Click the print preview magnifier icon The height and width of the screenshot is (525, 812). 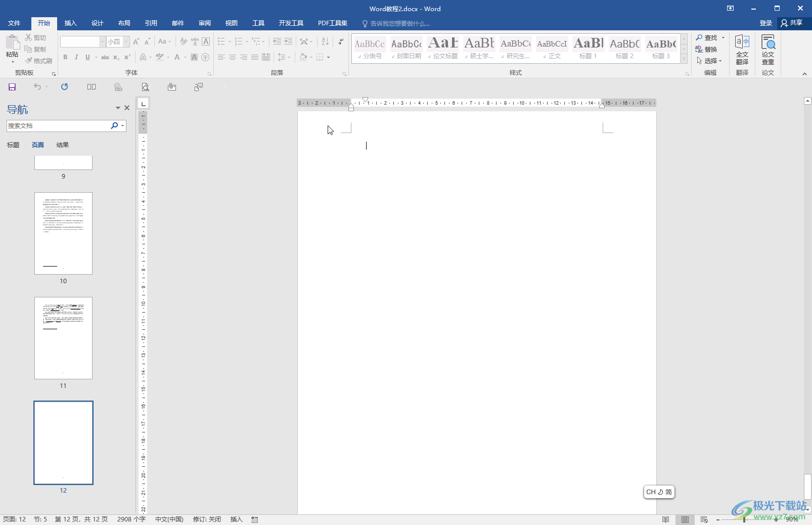point(145,87)
